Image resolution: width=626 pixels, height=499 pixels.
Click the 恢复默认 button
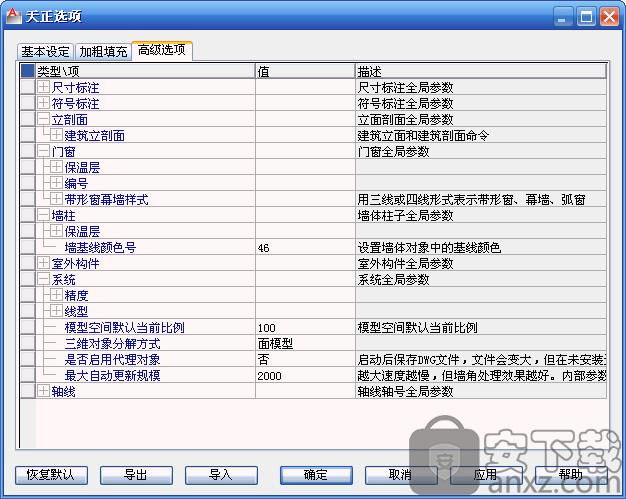tap(51, 475)
